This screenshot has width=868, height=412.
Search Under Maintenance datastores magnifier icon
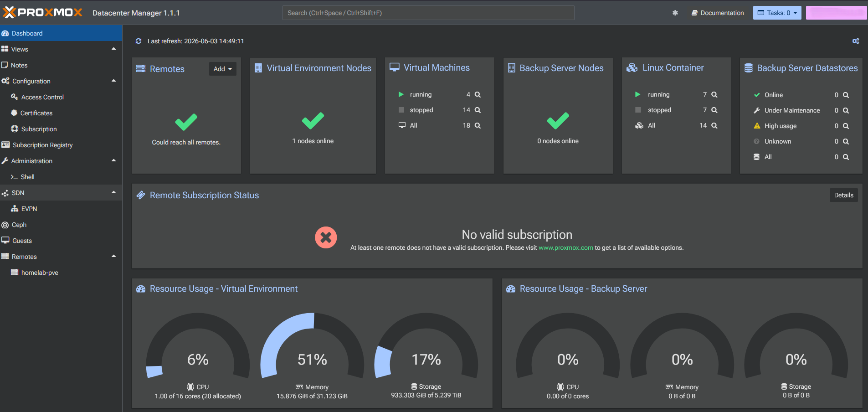pos(846,110)
